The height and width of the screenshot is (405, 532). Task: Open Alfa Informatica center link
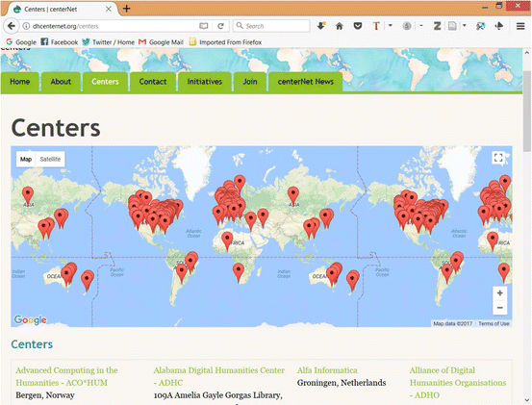click(x=327, y=370)
